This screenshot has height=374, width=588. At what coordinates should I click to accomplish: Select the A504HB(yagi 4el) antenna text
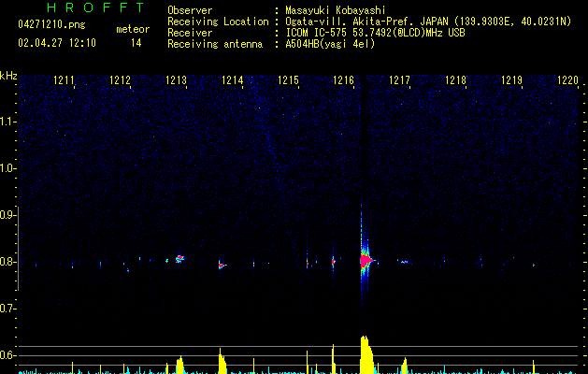(330, 44)
